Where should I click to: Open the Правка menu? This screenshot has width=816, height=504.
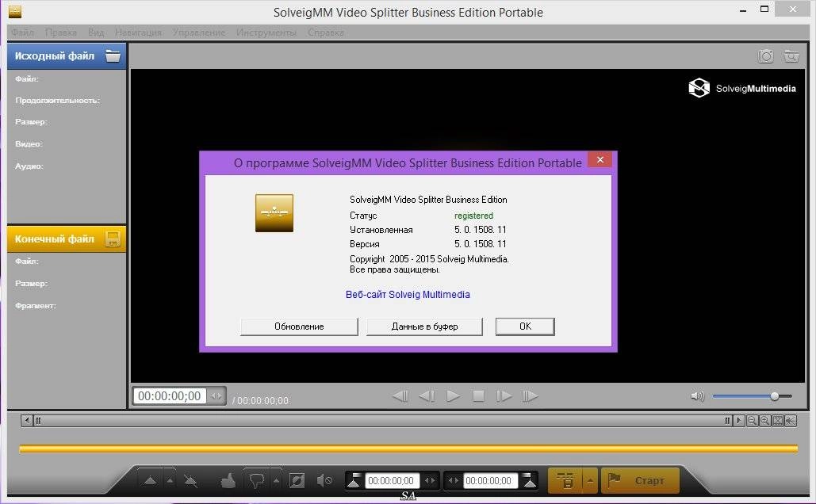coord(61,32)
